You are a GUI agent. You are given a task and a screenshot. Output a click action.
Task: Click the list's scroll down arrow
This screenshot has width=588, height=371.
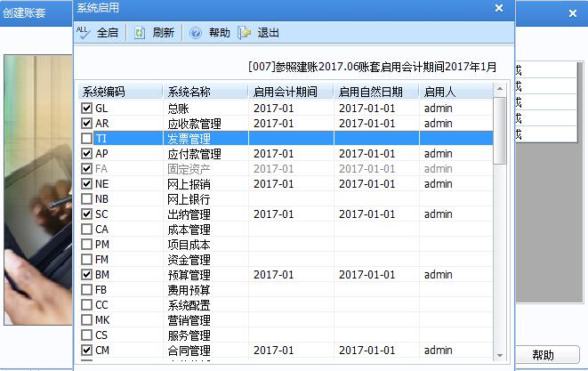[x=500, y=355]
